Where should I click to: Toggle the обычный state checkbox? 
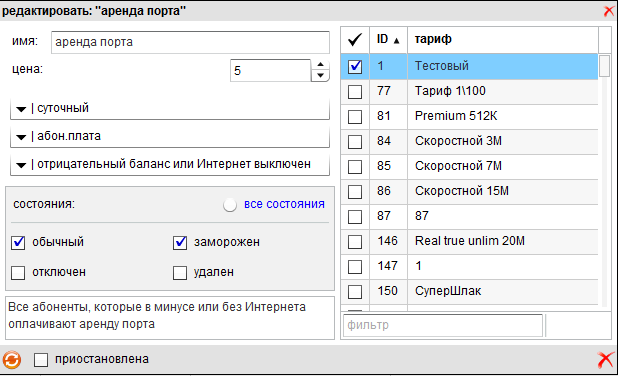[x=18, y=242]
